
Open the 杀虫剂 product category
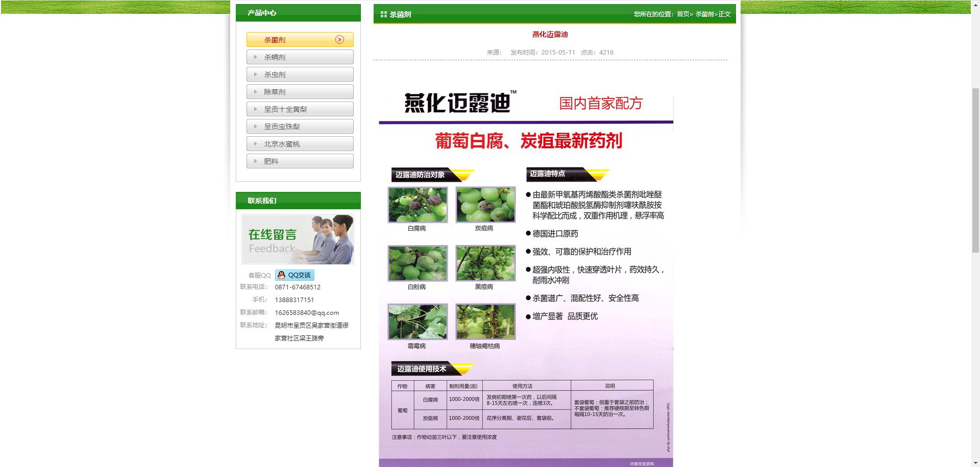300,75
